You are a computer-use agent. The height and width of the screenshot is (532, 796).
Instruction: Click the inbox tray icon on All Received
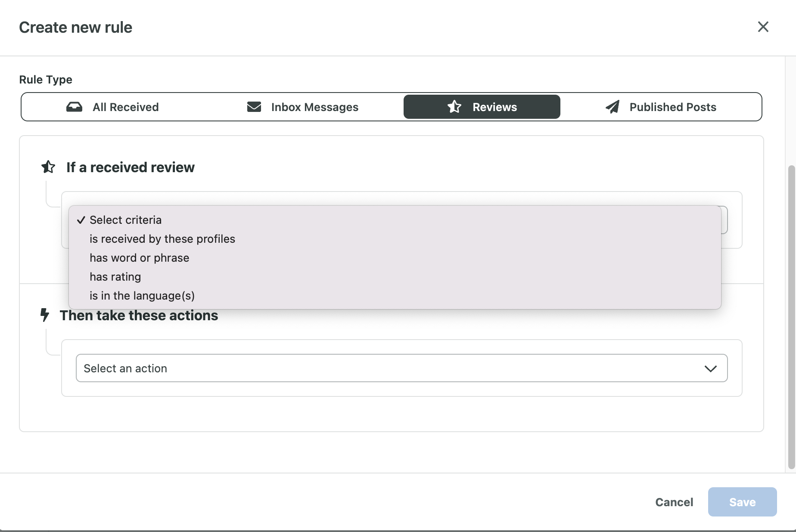75,107
